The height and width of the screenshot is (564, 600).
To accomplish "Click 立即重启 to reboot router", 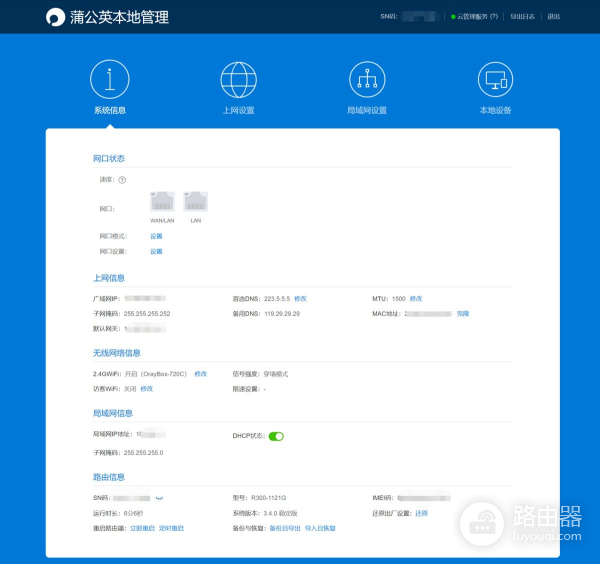I will (x=142, y=528).
